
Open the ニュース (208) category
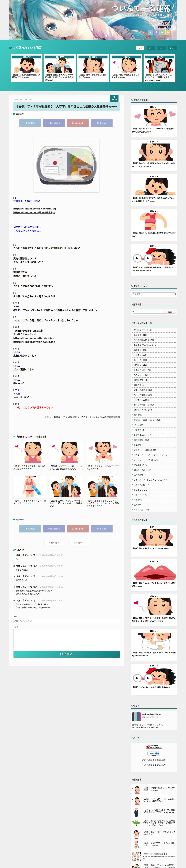tap(140, 360)
